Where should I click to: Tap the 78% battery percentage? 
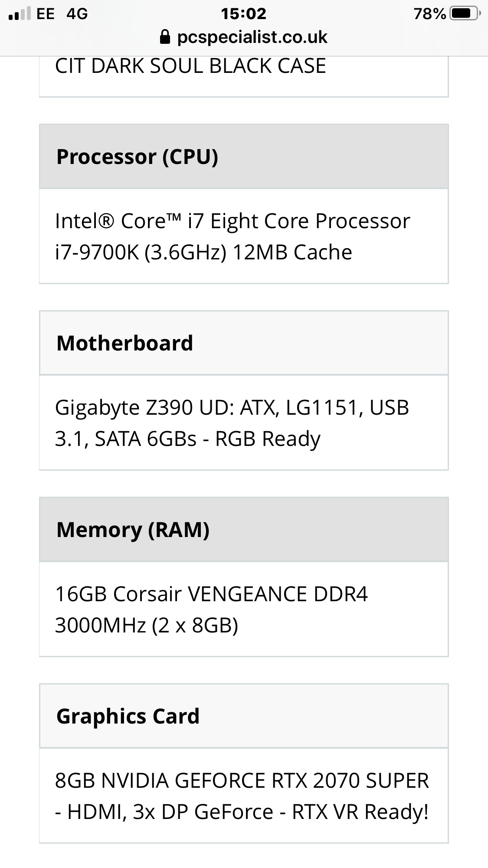(x=429, y=14)
